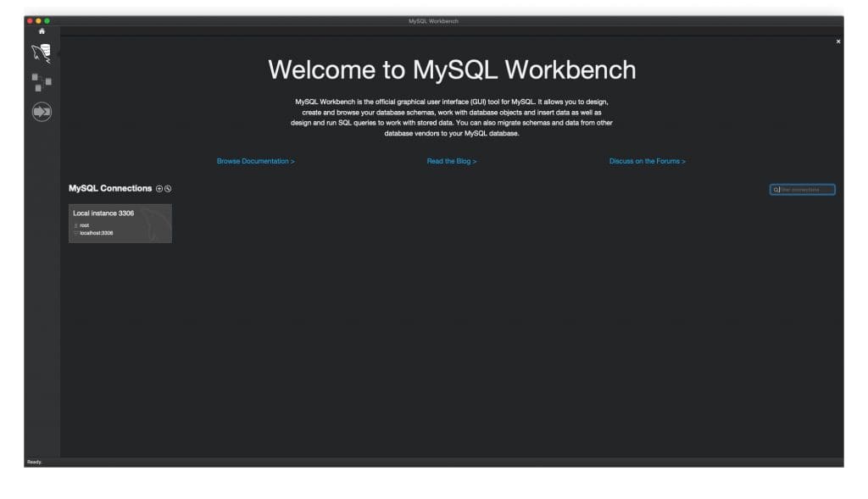
Task: Click the red window close button
Action: (30, 21)
